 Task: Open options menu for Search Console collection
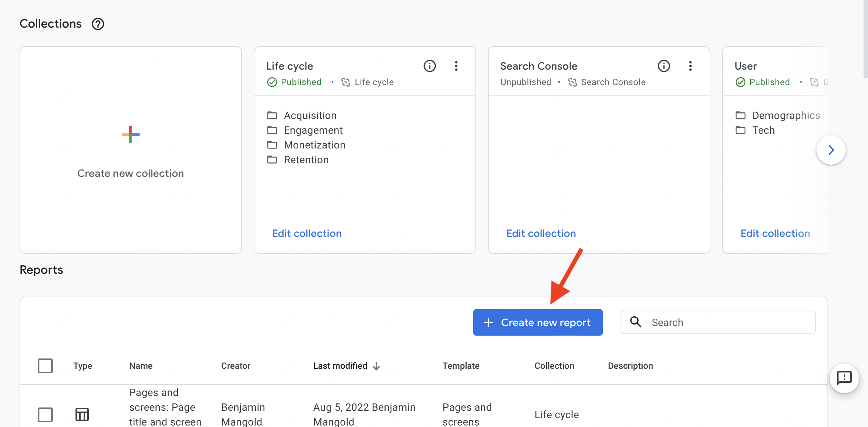coord(690,66)
